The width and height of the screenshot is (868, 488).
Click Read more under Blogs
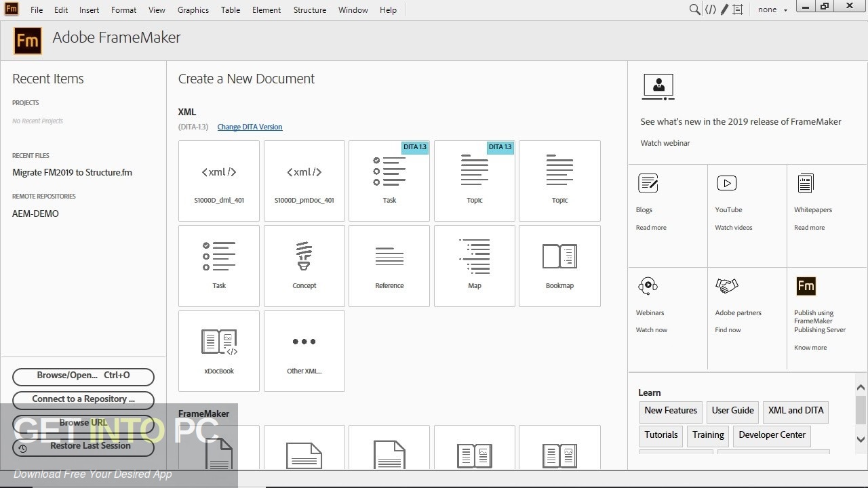pos(651,228)
